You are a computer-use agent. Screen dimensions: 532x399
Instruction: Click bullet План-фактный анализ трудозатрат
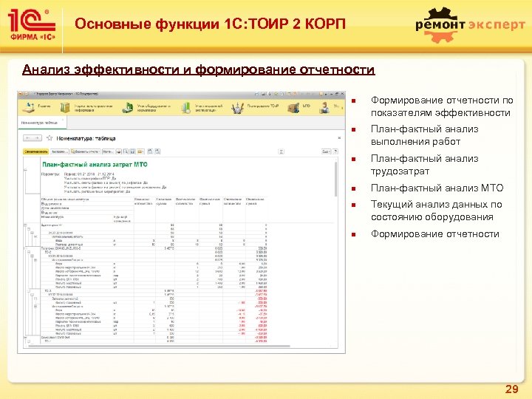pyautogui.click(x=424, y=165)
